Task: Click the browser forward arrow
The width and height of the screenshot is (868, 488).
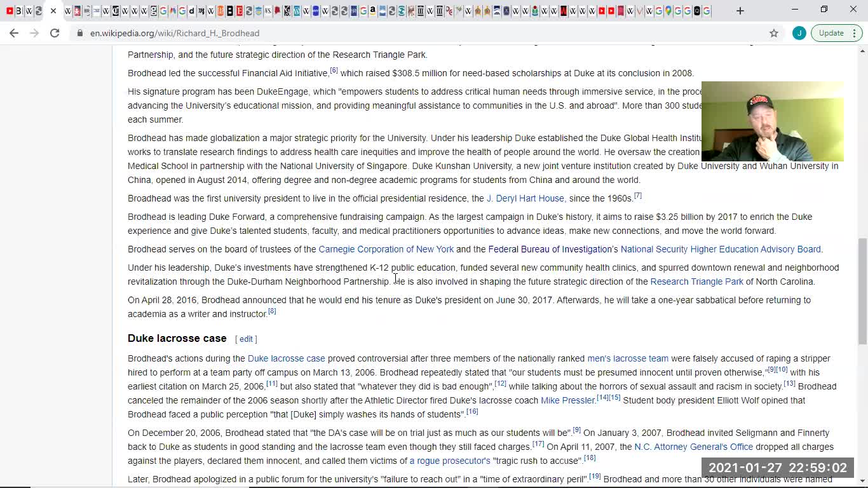Action: pos(34,33)
